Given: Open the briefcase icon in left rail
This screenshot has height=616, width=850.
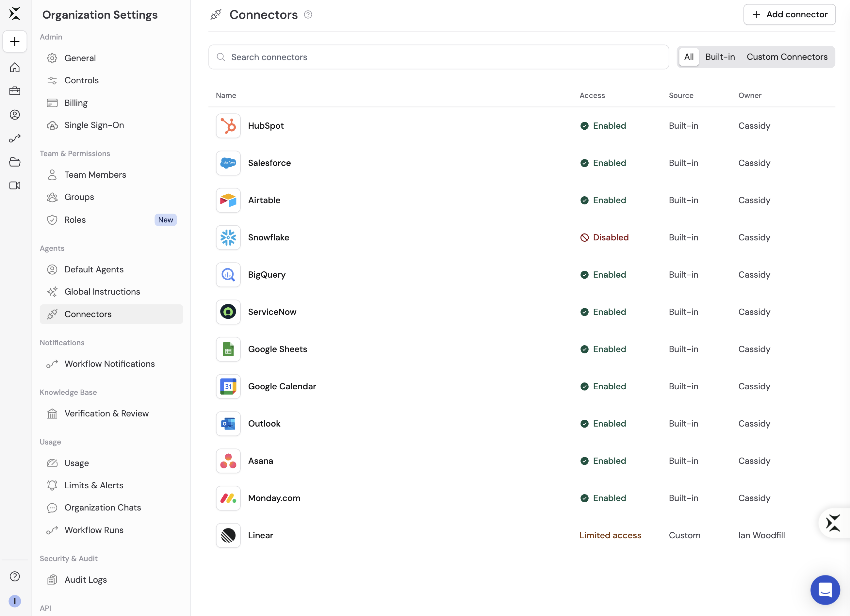Looking at the screenshot, I should (15, 91).
